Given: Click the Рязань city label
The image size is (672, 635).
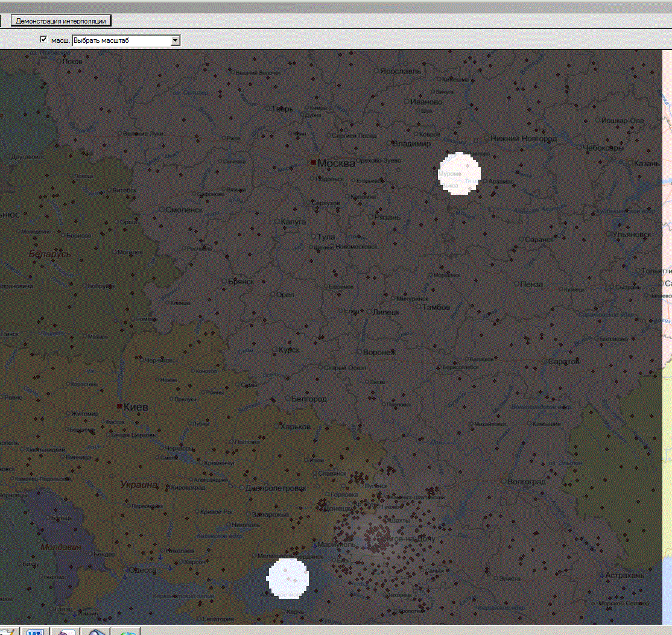Looking at the screenshot, I should [x=387, y=217].
